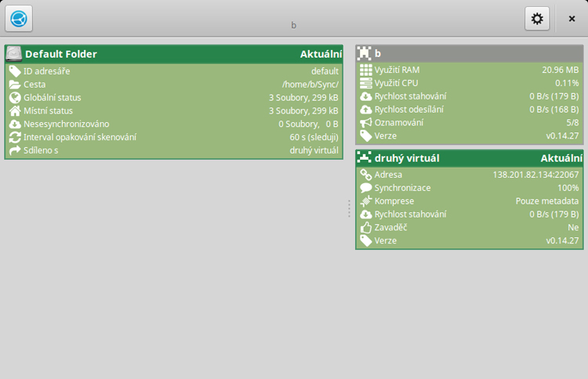Click the Syncthing logo button
588x379 pixels.
[19, 18]
